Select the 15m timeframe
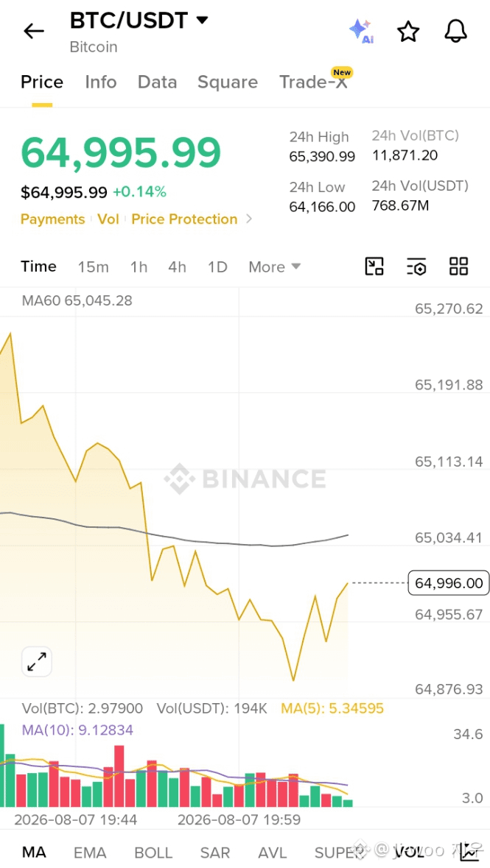The image size is (490, 868). 93,267
